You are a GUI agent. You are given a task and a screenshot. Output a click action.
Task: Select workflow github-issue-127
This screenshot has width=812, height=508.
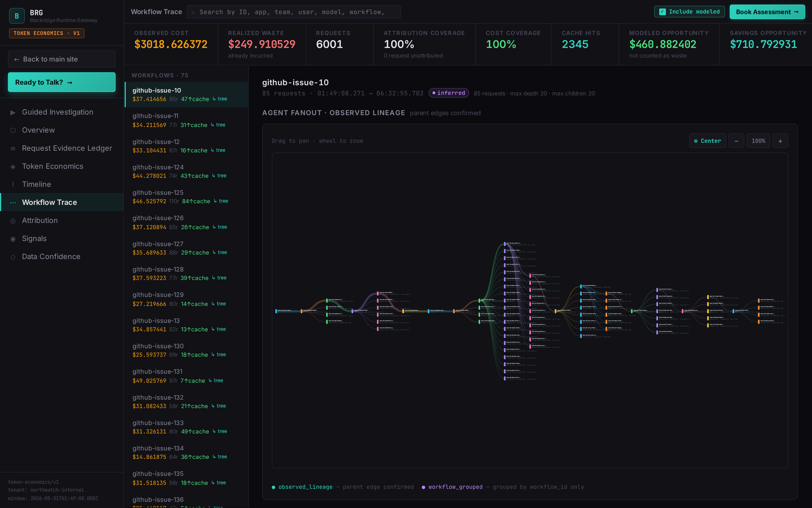coord(187,248)
